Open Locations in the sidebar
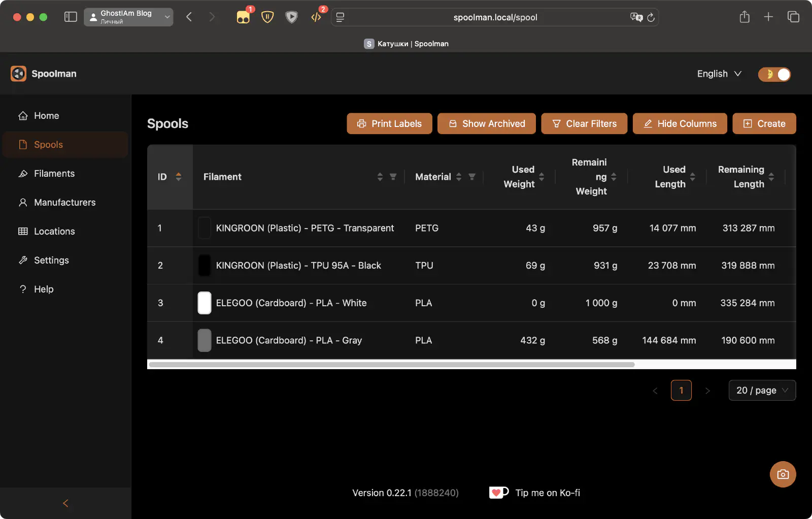Viewport: 812px width, 519px height. (65, 232)
